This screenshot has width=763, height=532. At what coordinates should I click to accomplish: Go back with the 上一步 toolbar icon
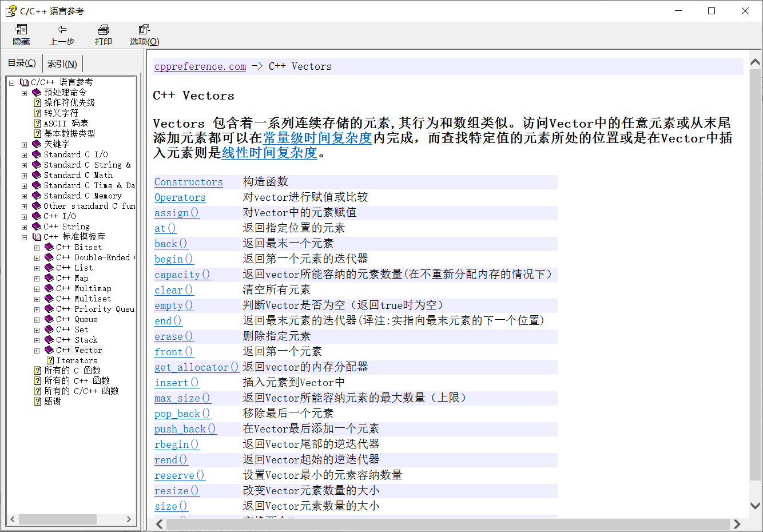coord(62,30)
